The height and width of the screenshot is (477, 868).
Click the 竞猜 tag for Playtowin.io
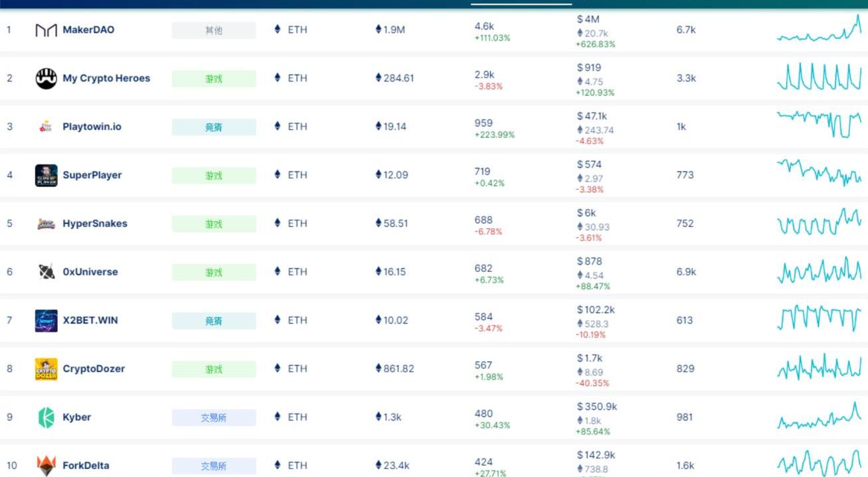[214, 127]
